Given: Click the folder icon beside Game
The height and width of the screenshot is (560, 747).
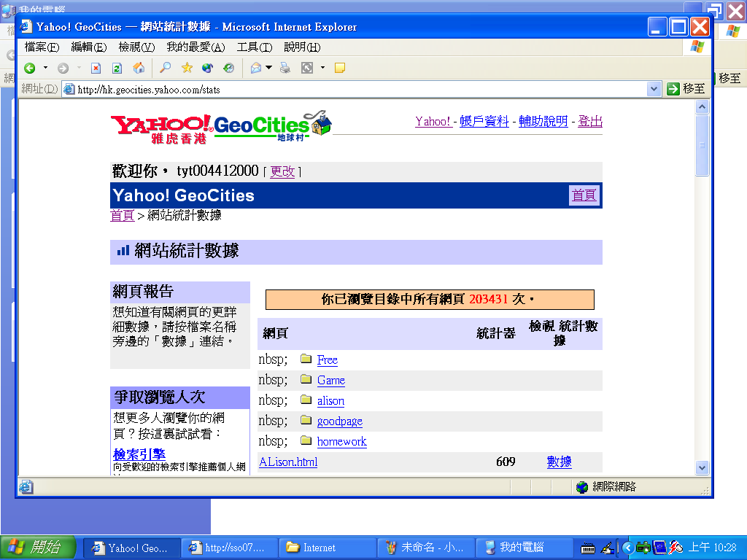Looking at the screenshot, I should point(306,379).
